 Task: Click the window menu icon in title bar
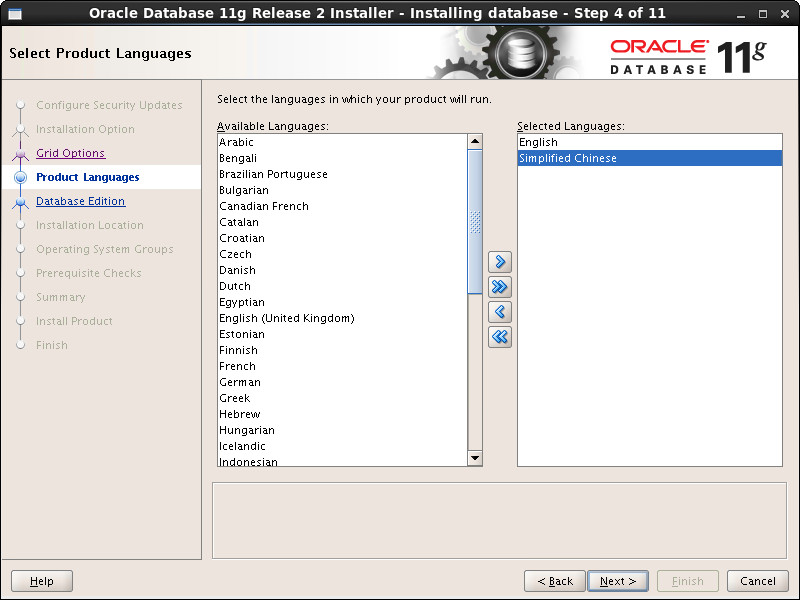point(15,13)
